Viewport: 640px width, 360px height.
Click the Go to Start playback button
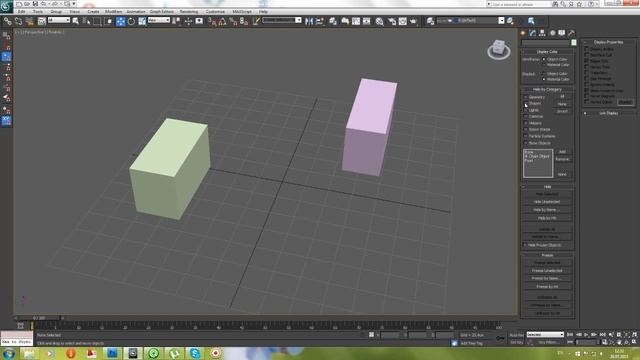pos(571,335)
